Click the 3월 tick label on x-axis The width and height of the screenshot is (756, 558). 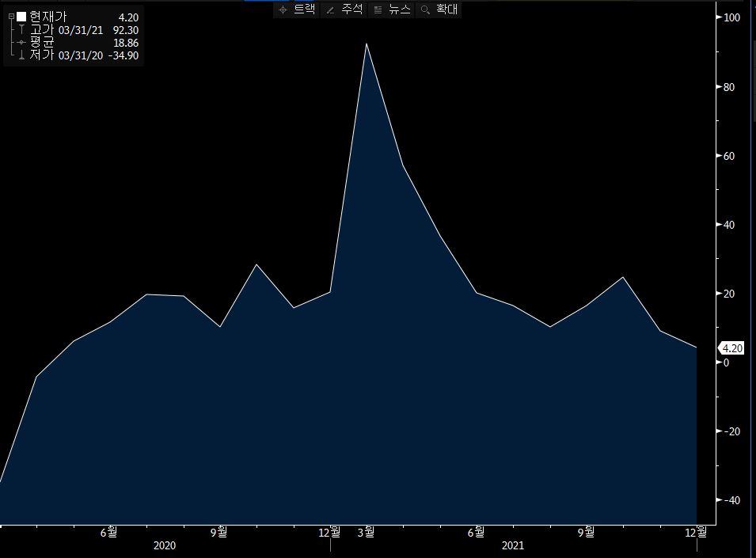(367, 531)
